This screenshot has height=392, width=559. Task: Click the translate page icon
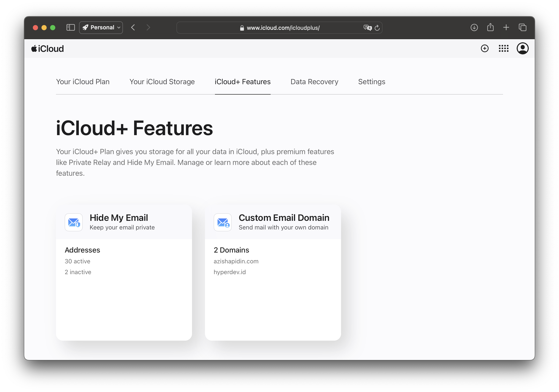367,28
